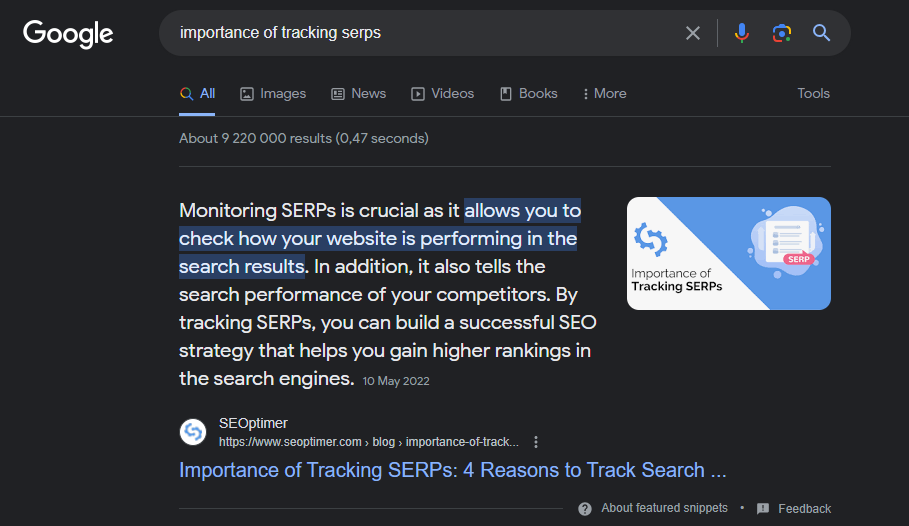Open Google Lens image search
909x526 pixels.
coord(782,33)
